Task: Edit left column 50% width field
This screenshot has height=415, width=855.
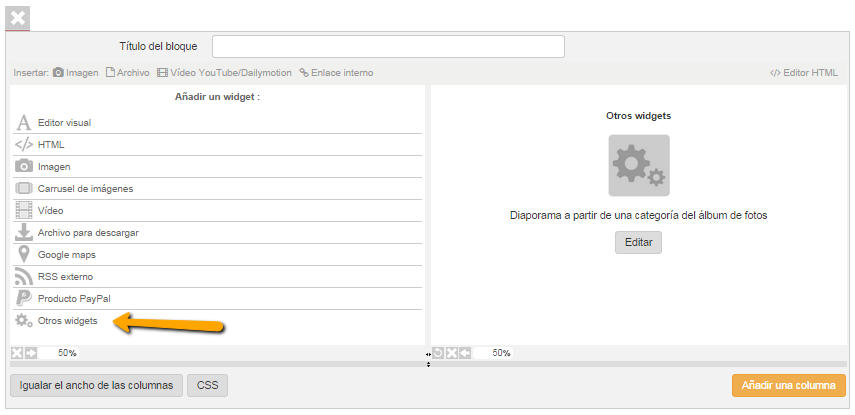Action: (59, 353)
